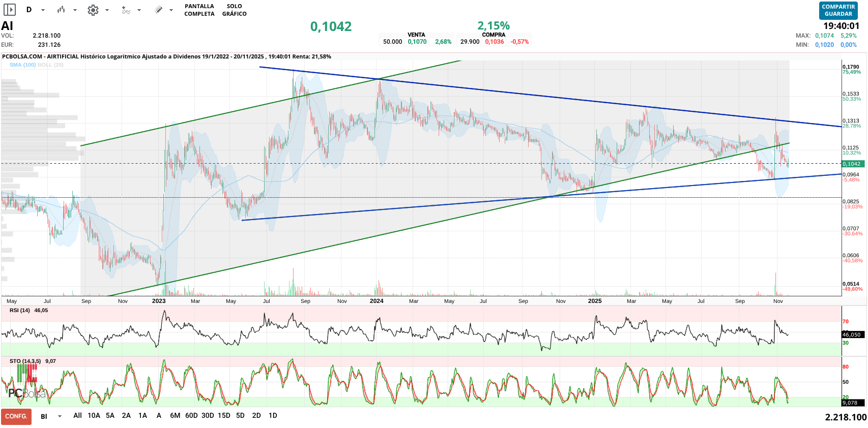Click the candlestick chart type icon
The width and height of the screenshot is (868, 428).
pyautogui.click(x=61, y=10)
